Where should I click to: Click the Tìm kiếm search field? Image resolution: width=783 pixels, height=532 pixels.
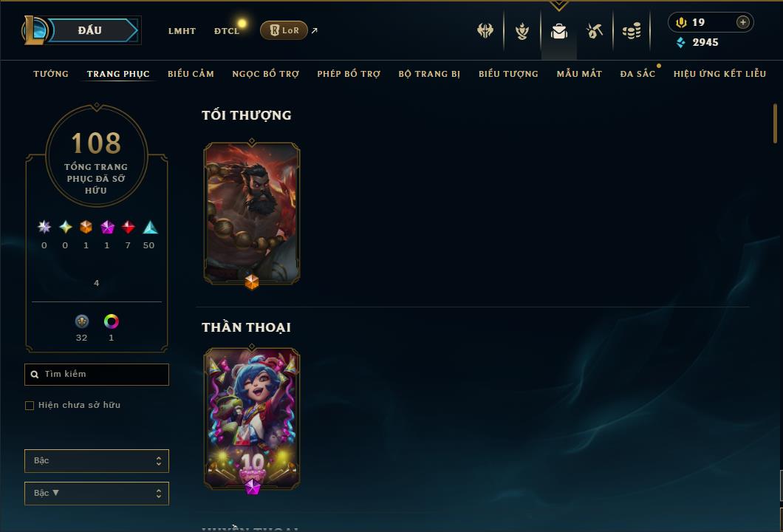point(96,374)
